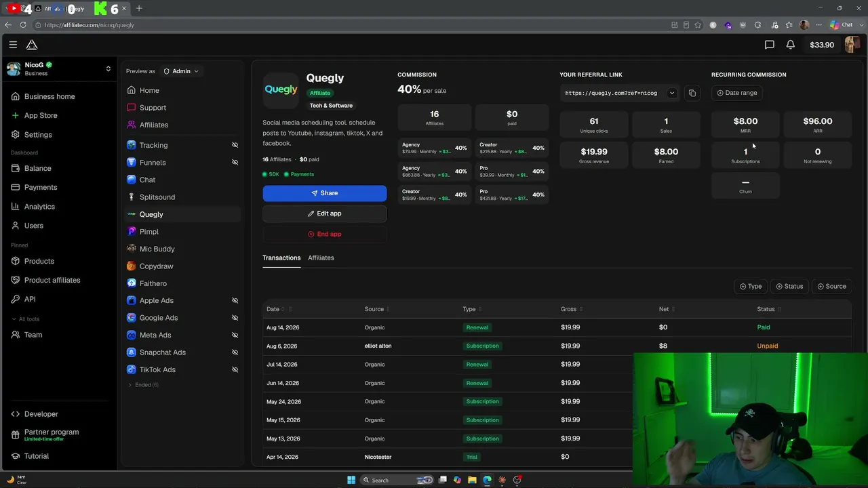Toggle visibility of Meta Ads
Viewport: 868px width, 488px height.
[x=235, y=335]
